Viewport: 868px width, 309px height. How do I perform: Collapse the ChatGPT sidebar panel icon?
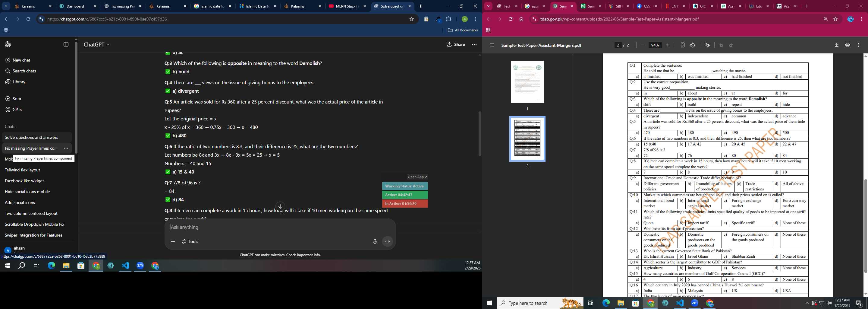[x=66, y=45]
